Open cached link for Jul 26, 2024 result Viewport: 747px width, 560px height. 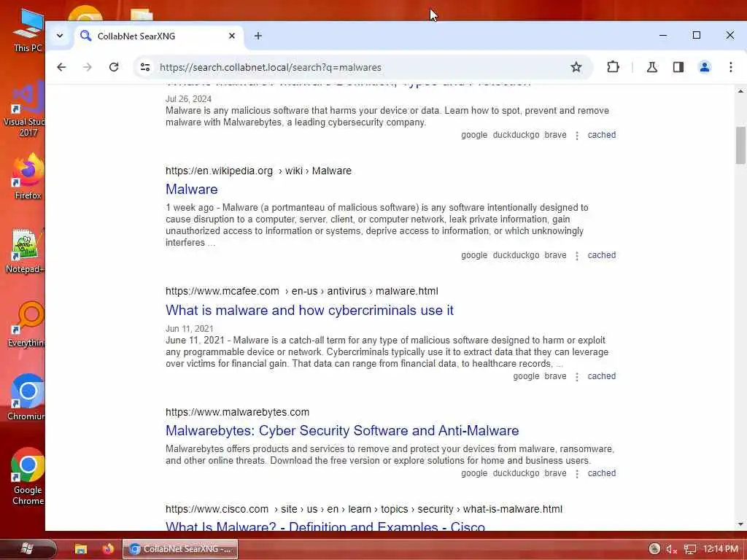[x=602, y=135]
